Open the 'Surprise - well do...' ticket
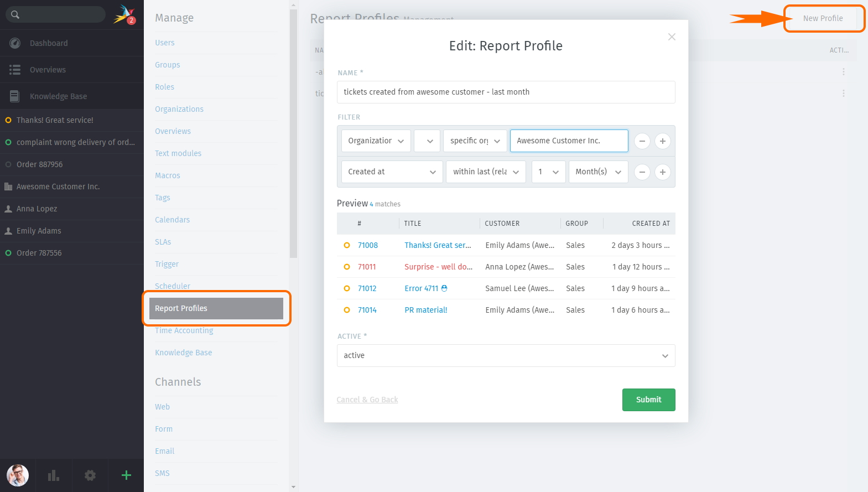 (x=438, y=267)
